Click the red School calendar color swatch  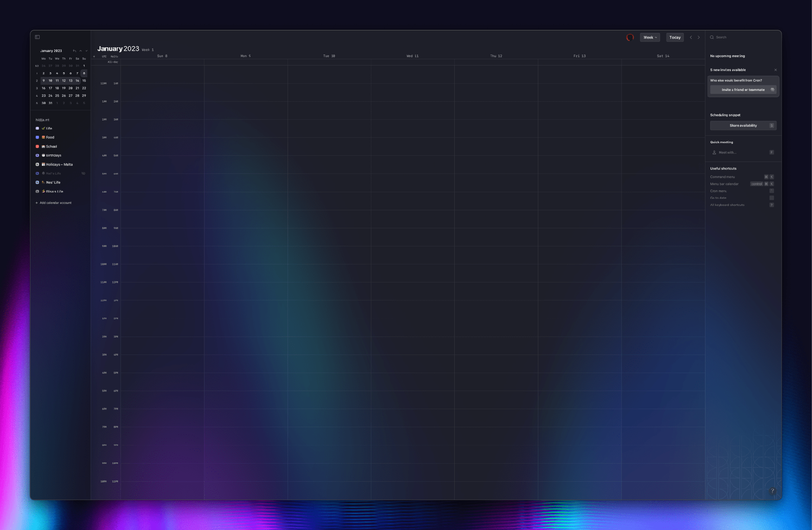click(37, 146)
